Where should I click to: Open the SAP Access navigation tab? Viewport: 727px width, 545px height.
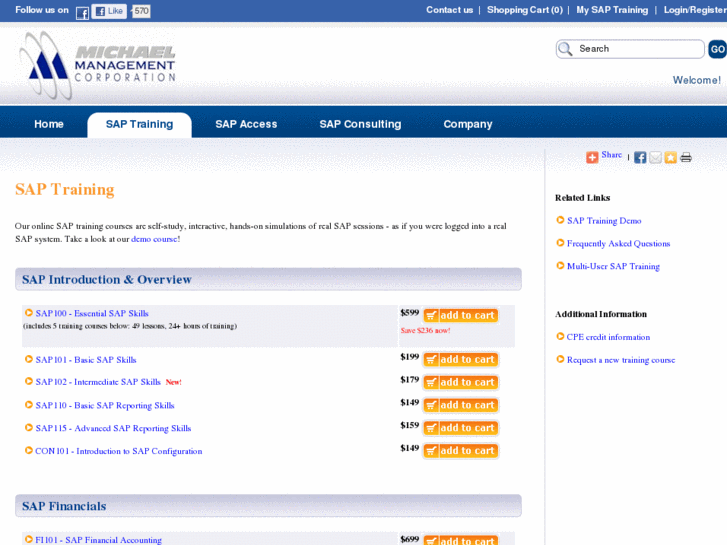pyautogui.click(x=246, y=124)
